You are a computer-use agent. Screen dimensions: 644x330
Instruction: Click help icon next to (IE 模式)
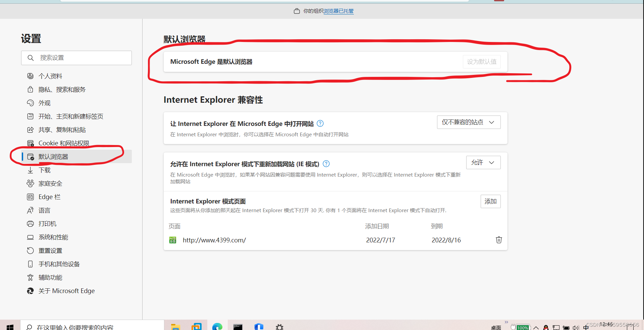tap(326, 164)
